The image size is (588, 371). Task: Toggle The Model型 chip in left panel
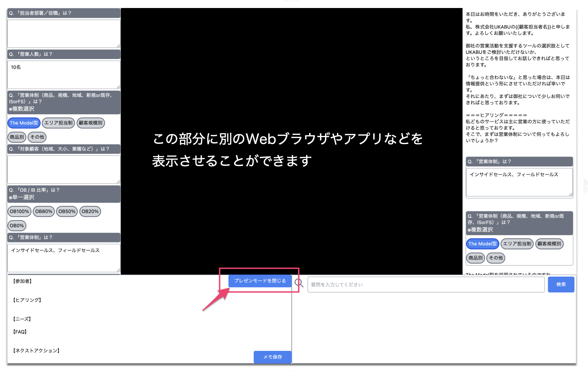pos(24,123)
